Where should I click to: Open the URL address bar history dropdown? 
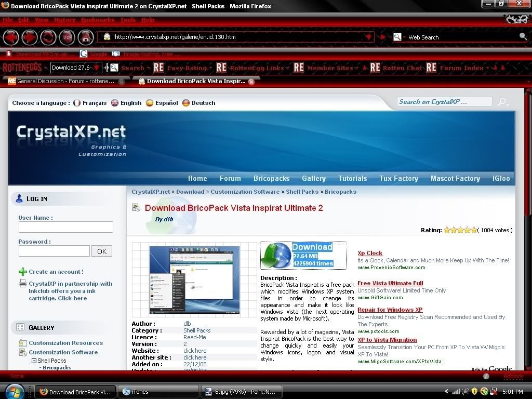[368, 37]
